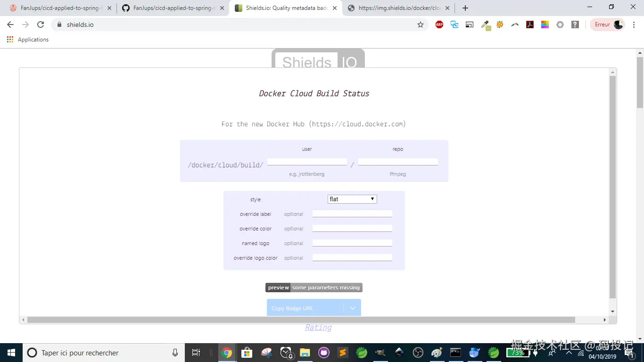The image size is (644, 362).
Task: Open the Adobe Acrobat extension
Action: pos(530,25)
